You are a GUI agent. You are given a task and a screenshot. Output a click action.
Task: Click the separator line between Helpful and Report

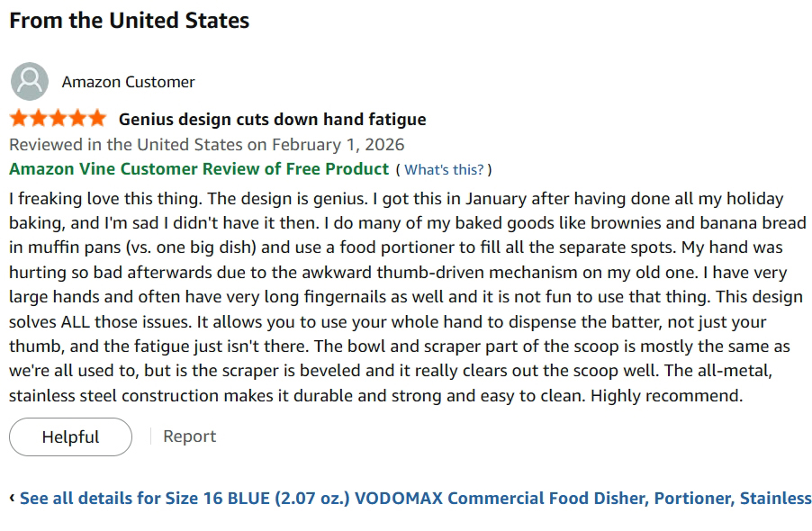point(150,436)
